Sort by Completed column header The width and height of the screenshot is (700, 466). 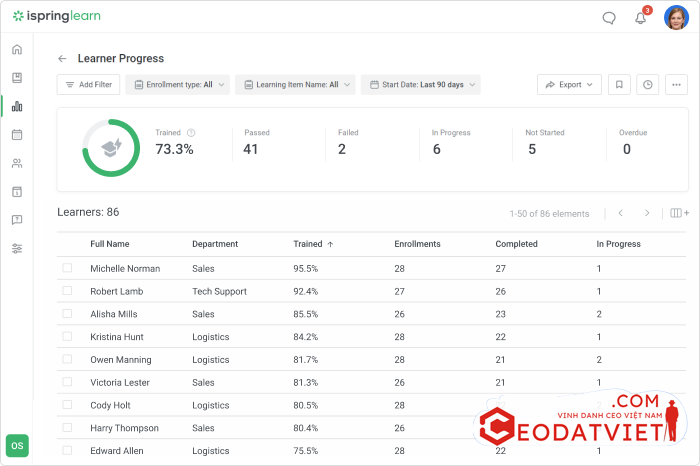516,244
